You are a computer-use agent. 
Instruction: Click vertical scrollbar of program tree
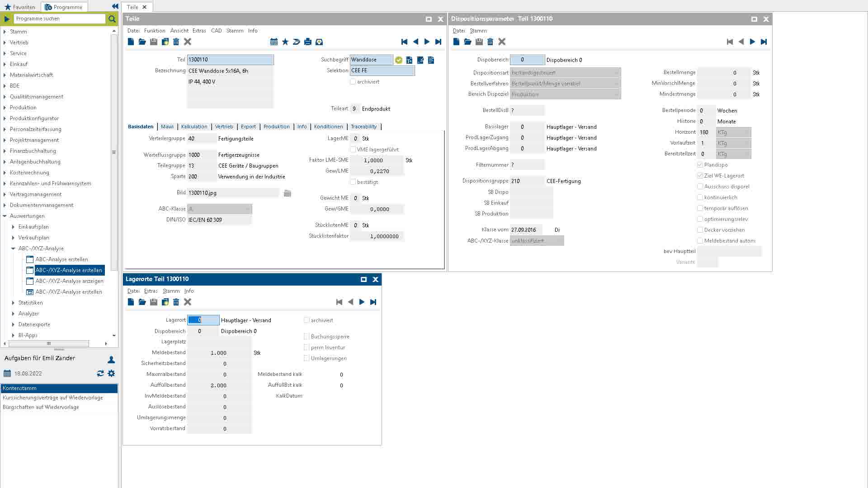114,153
